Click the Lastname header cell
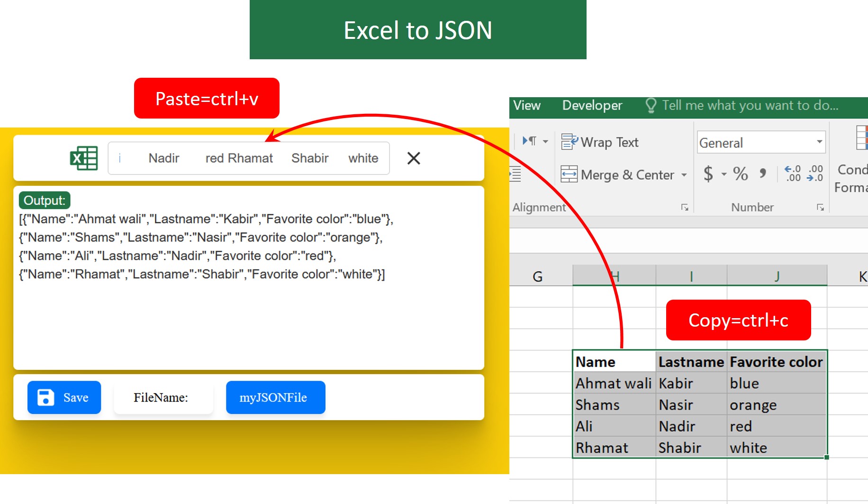This screenshot has width=868, height=504. click(x=691, y=362)
